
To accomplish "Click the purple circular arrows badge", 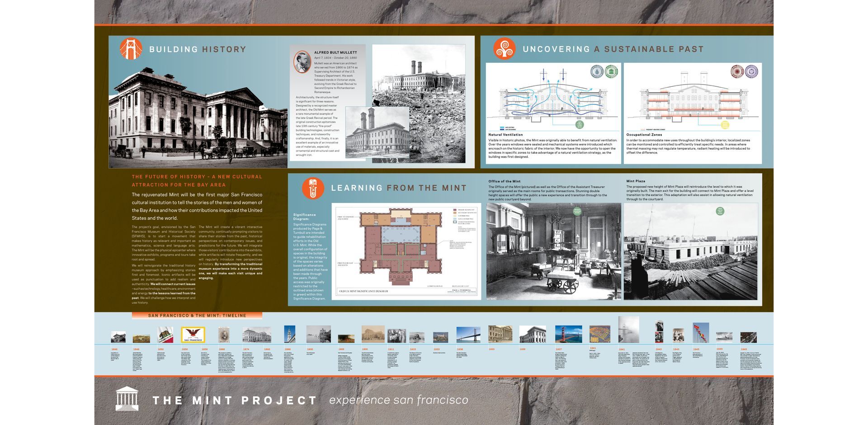I will click(x=751, y=71).
